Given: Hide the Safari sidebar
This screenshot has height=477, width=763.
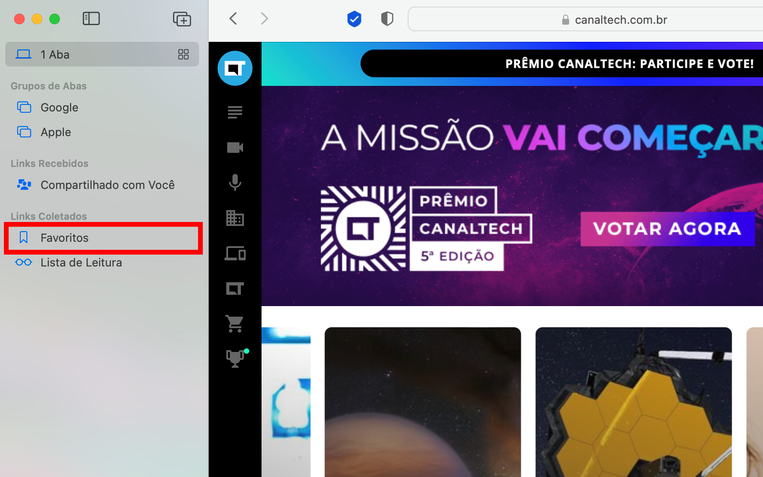Looking at the screenshot, I should [91, 19].
